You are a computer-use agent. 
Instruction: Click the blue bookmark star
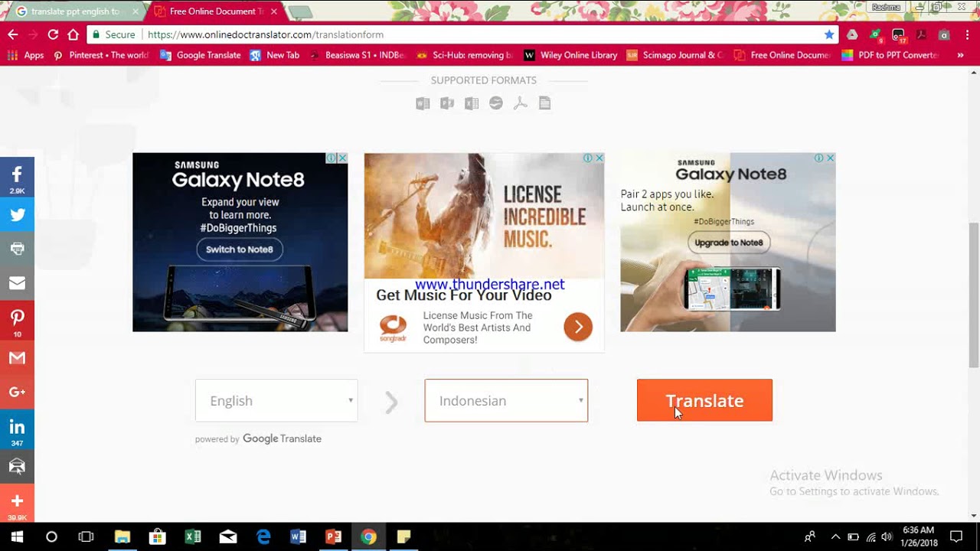point(829,34)
